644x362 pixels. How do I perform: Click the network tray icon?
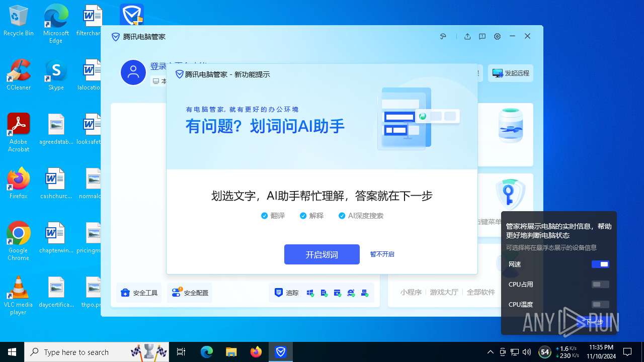coord(515,352)
